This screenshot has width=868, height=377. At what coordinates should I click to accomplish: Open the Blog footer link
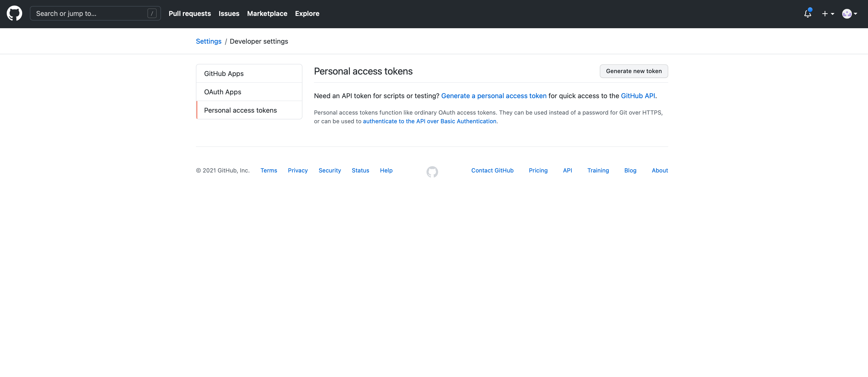(630, 170)
